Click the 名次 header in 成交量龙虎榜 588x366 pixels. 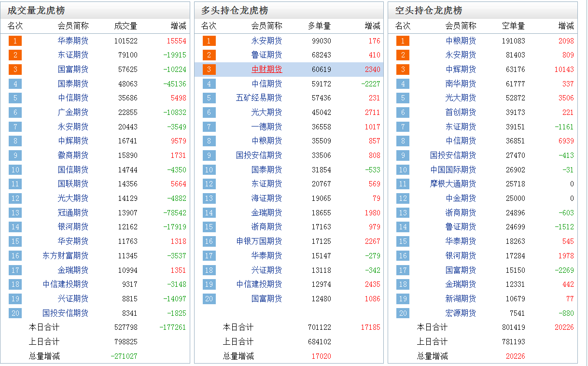[x=15, y=26]
